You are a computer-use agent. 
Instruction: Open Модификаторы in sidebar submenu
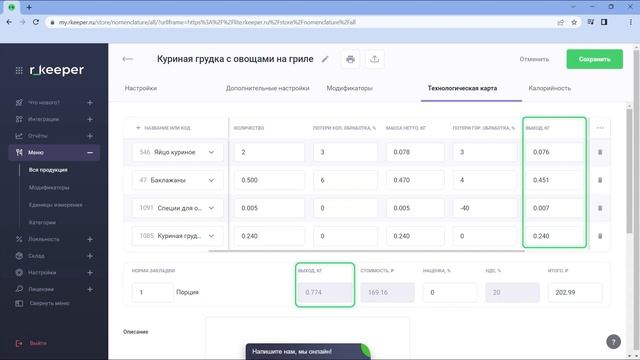[x=49, y=187]
